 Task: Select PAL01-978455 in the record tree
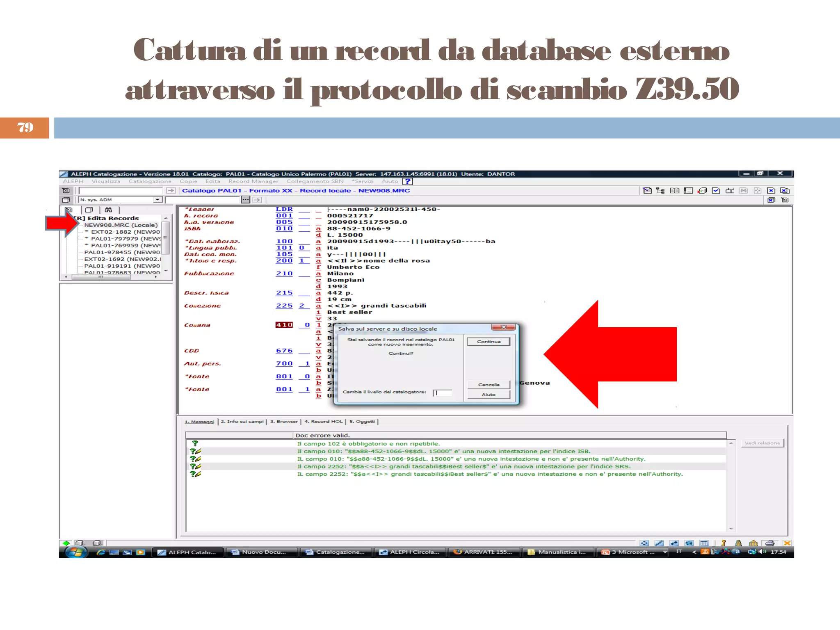[x=122, y=252]
